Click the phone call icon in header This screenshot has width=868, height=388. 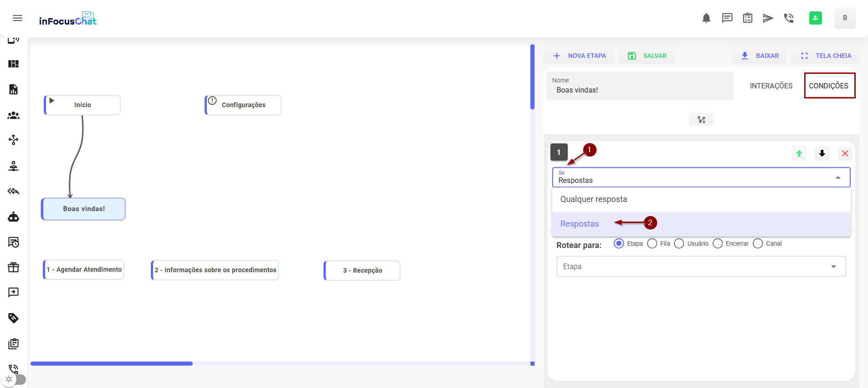(x=789, y=18)
